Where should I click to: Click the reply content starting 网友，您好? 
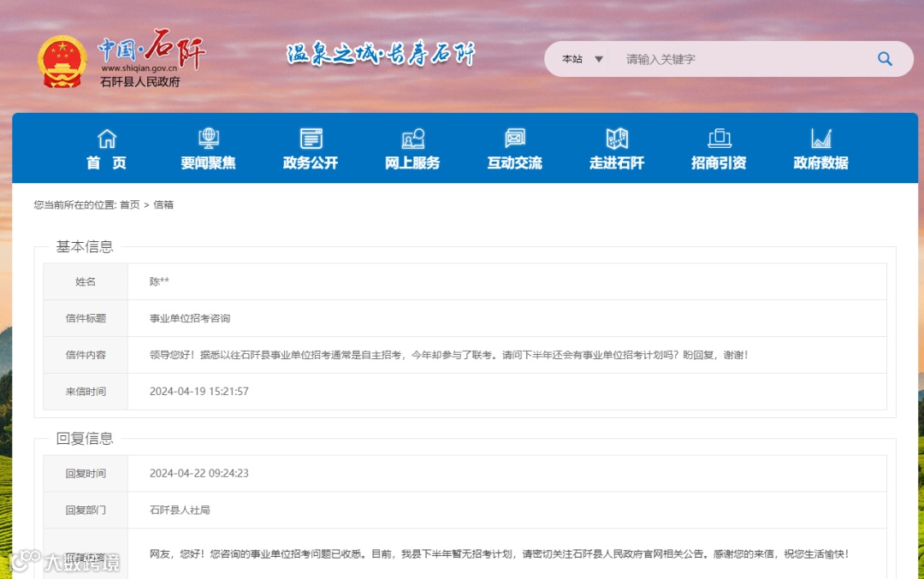(499, 553)
